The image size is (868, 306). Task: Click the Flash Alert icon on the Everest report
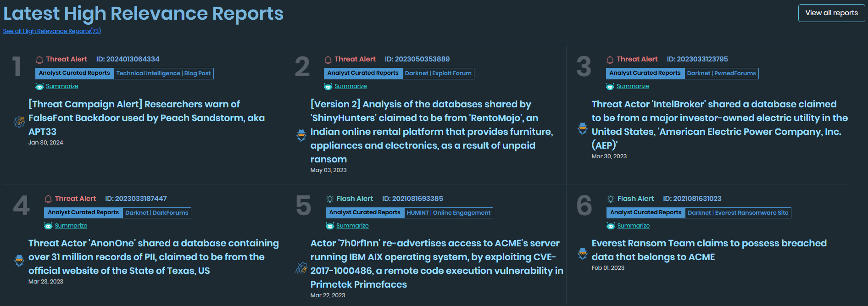610,198
